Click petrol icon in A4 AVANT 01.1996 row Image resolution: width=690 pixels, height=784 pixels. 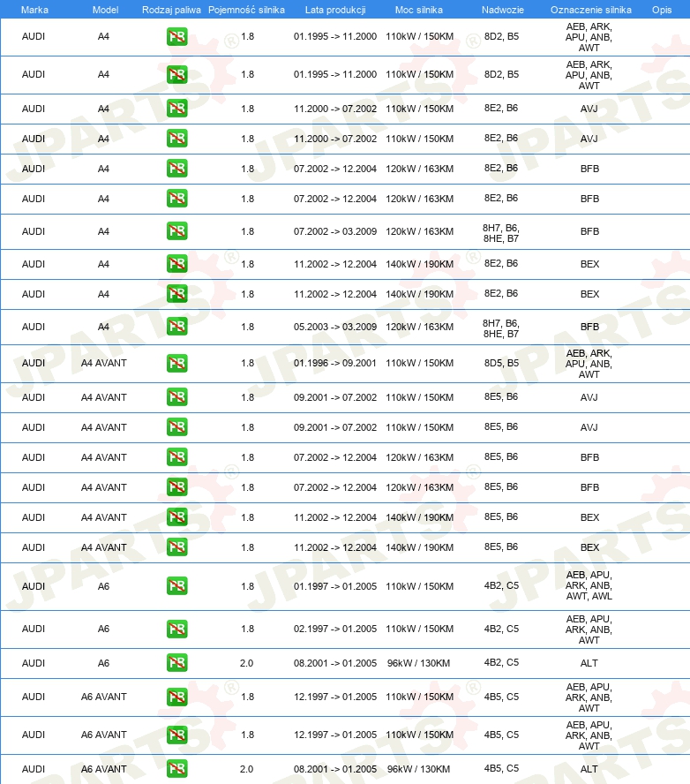(x=176, y=363)
